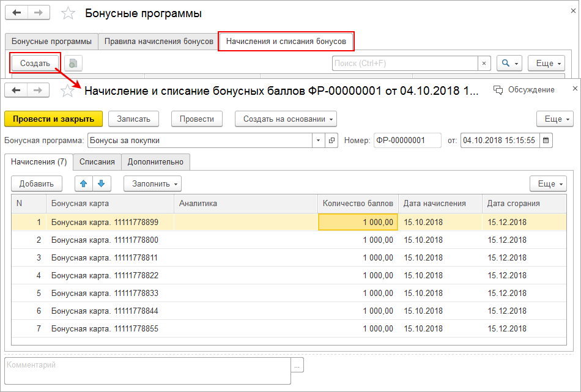581x392 pixels.
Task: Select row Бонусная карта. 11111778822
Action: [x=289, y=276]
